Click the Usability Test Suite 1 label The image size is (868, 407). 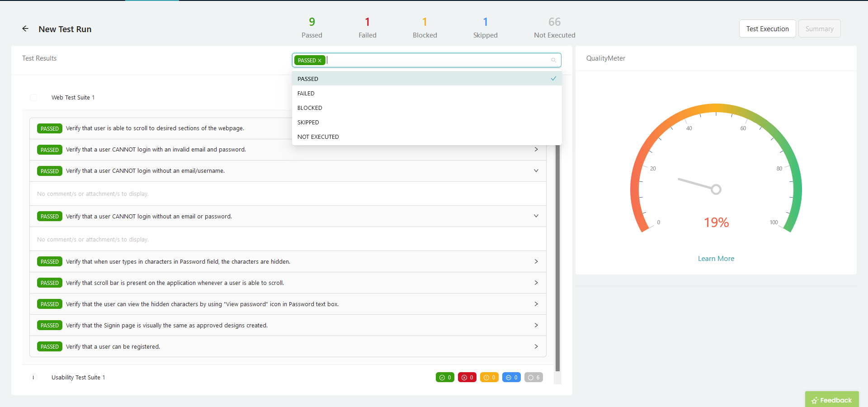coord(78,378)
